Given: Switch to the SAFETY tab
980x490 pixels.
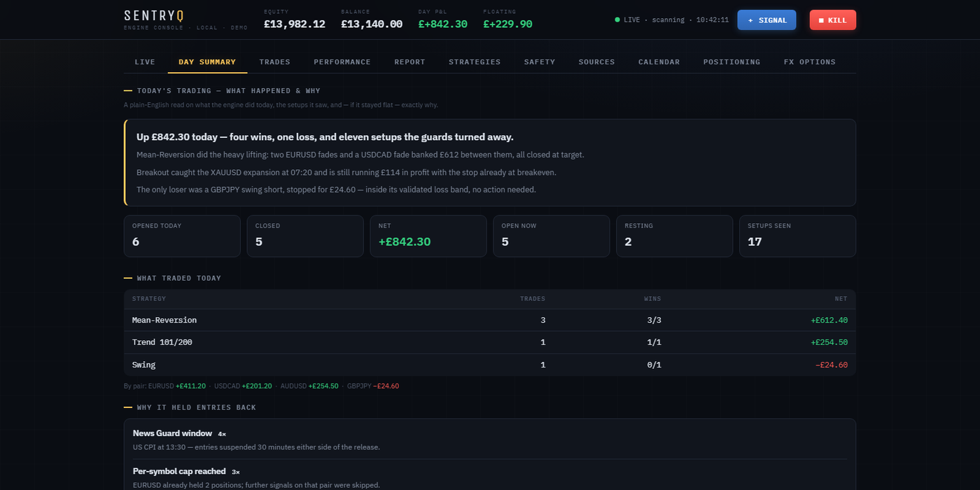Looking at the screenshot, I should pos(540,62).
